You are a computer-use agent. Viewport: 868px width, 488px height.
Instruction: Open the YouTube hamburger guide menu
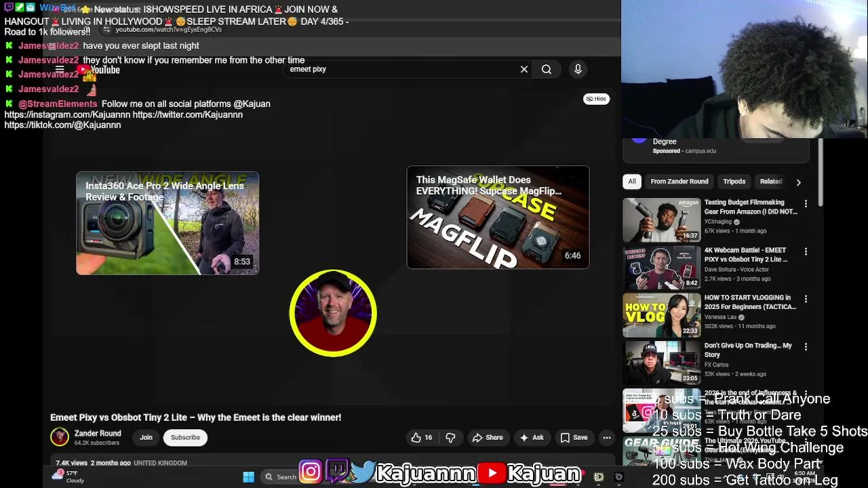pyautogui.click(x=60, y=69)
